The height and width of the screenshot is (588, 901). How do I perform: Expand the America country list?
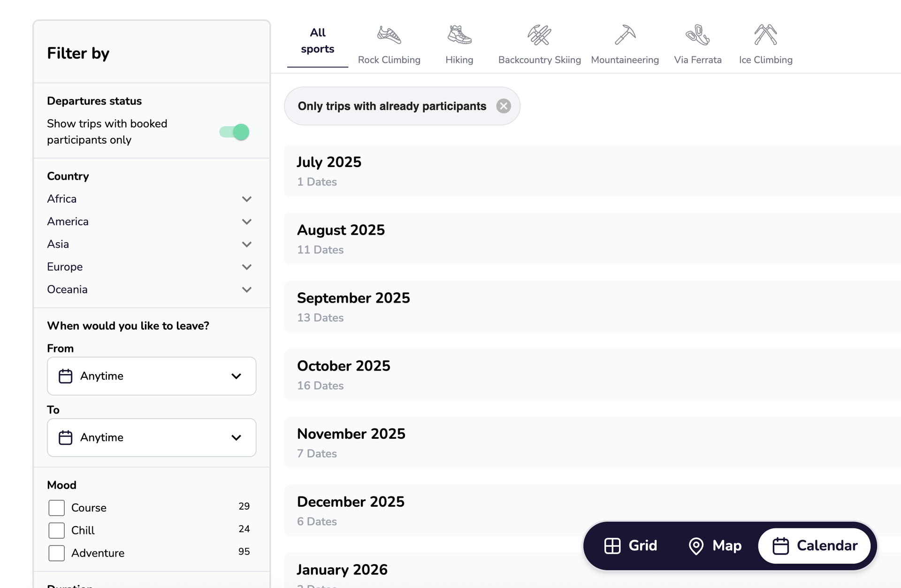pyautogui.click(x=246, y=221)
